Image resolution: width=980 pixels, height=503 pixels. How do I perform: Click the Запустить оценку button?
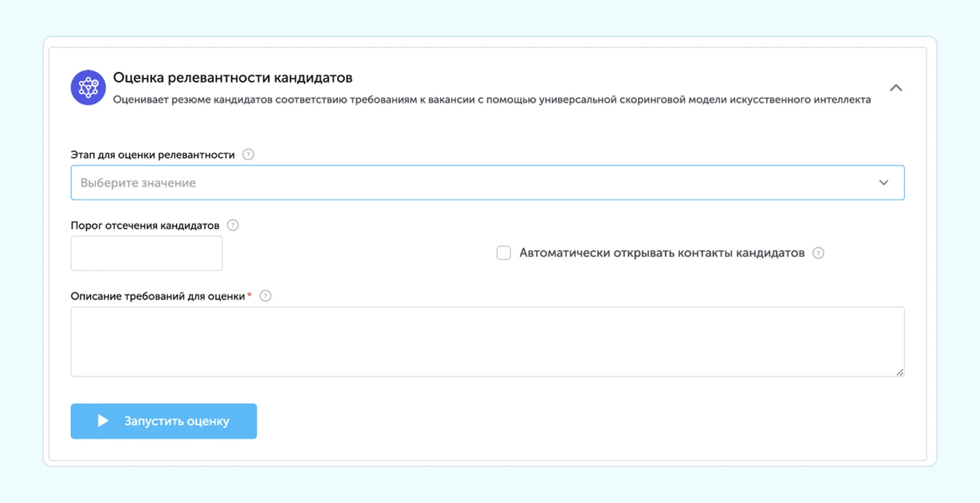pyautogui.click(x=164, y=421)
